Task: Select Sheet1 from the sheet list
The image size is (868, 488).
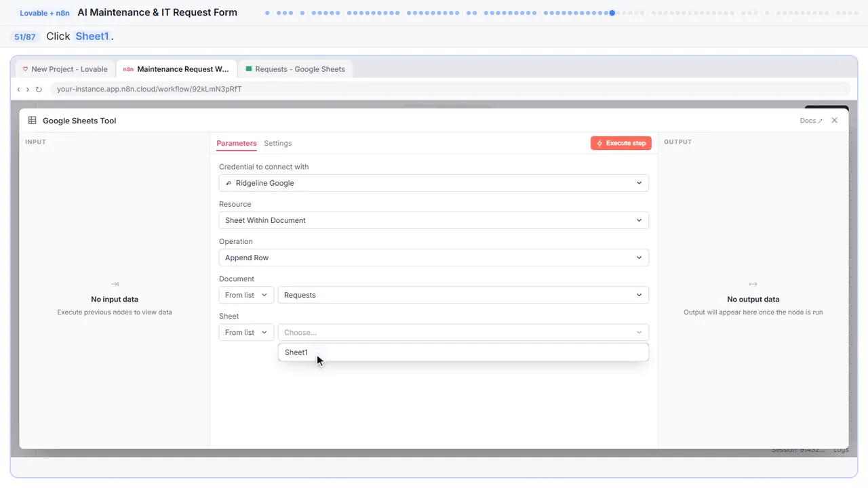Action: (x=463, y=352)
